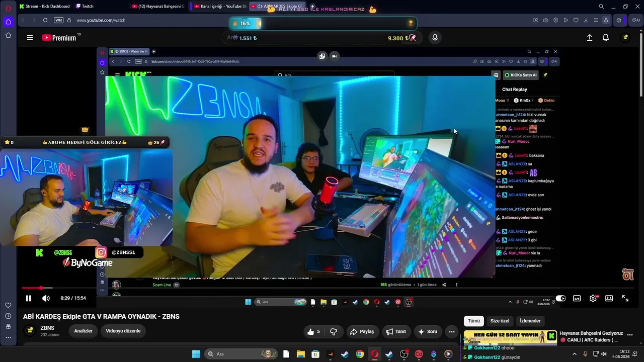The height and width of the screenshot is (362, 644).
Task: Toggle the Opera VPN badge
Action: click(58, 20)
